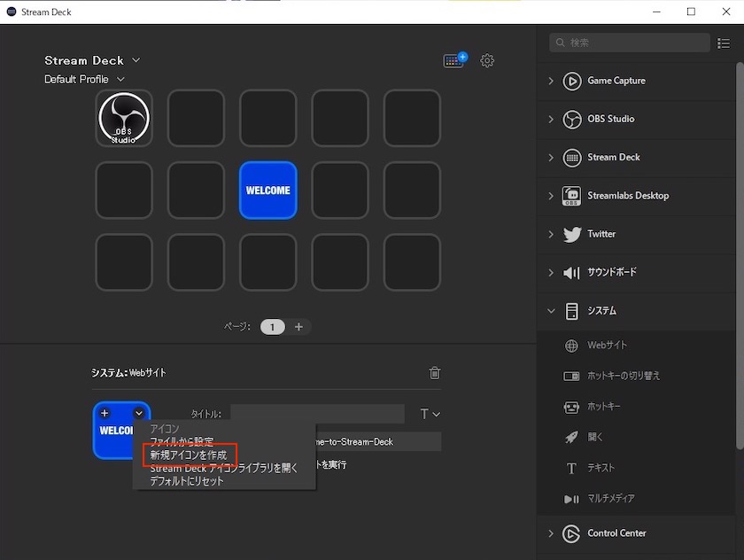This screenshot has width=744, height=560.
Task: Expand the Game Capture category
Action: click(x=551, y=81)
